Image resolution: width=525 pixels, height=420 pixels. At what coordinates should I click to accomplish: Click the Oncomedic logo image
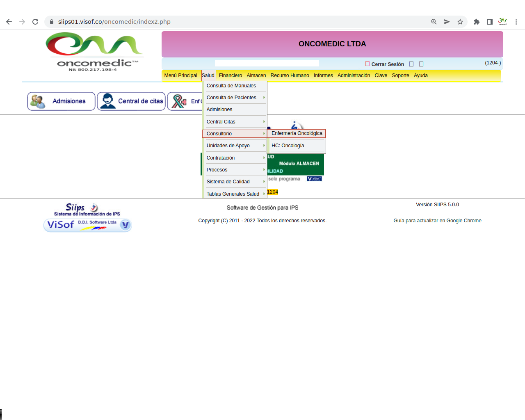[94, 51]
